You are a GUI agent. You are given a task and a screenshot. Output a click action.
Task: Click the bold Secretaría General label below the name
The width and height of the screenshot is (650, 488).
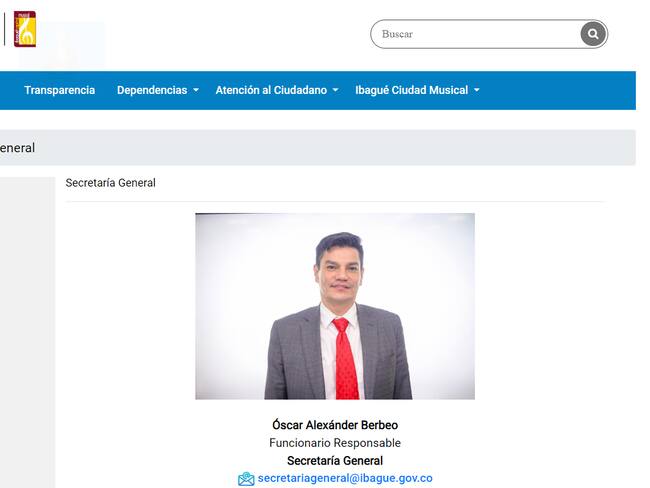pyautogui.click(x=335, y=461)
